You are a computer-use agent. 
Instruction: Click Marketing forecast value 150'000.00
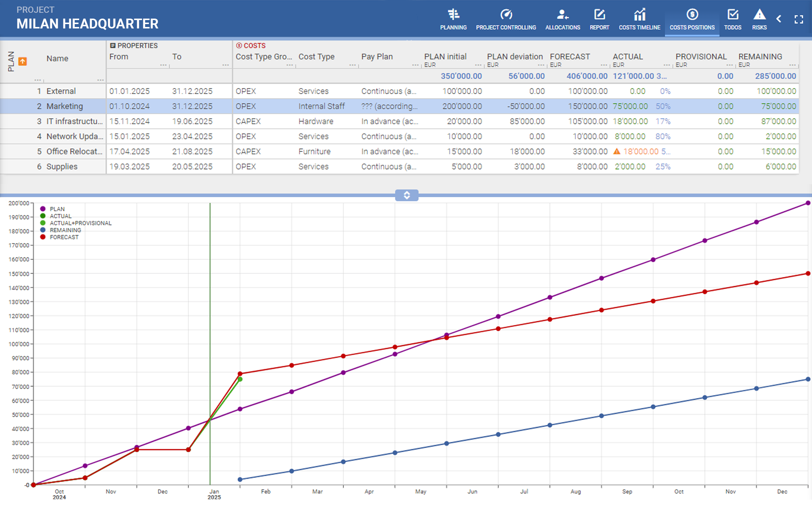click(588, 106)
